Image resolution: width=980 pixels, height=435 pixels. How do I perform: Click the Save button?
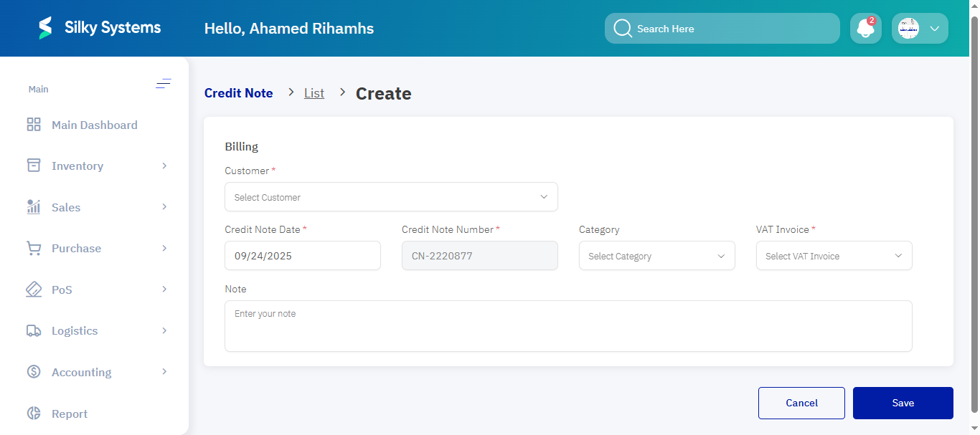click(x=903, y=403)
